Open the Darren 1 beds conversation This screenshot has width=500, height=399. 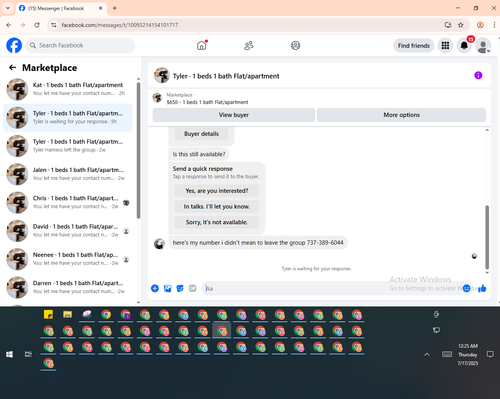click(x=68, y=287)
